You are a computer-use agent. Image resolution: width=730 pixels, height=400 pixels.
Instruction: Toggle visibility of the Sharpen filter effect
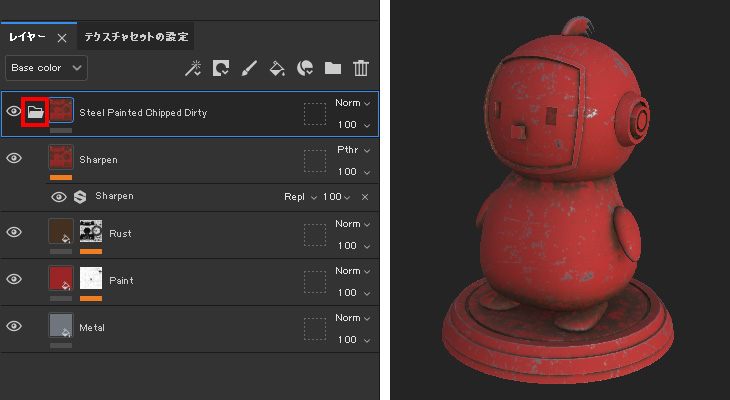tap(57, 197)
